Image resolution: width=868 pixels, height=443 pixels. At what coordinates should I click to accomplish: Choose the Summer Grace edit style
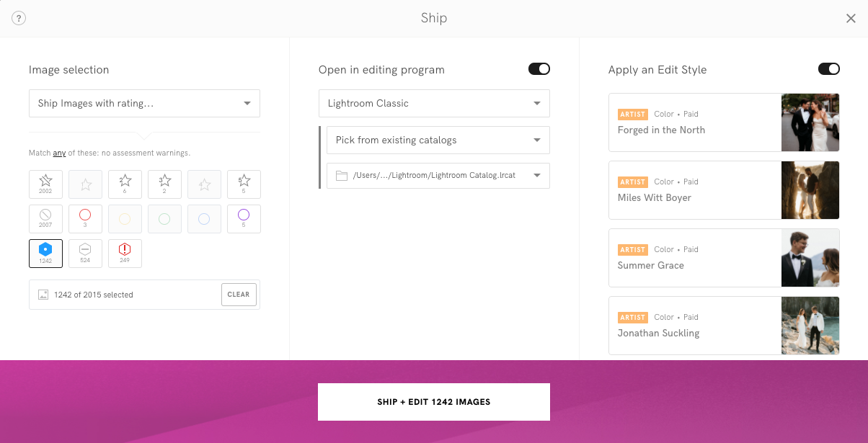coord(724,258)
